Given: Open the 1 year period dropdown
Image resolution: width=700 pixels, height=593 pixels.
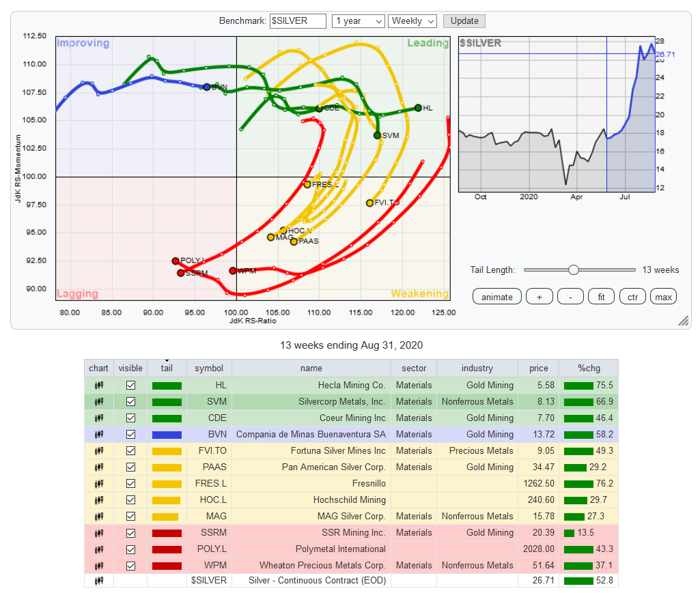Looking at the screenshot, I should 359,21.
